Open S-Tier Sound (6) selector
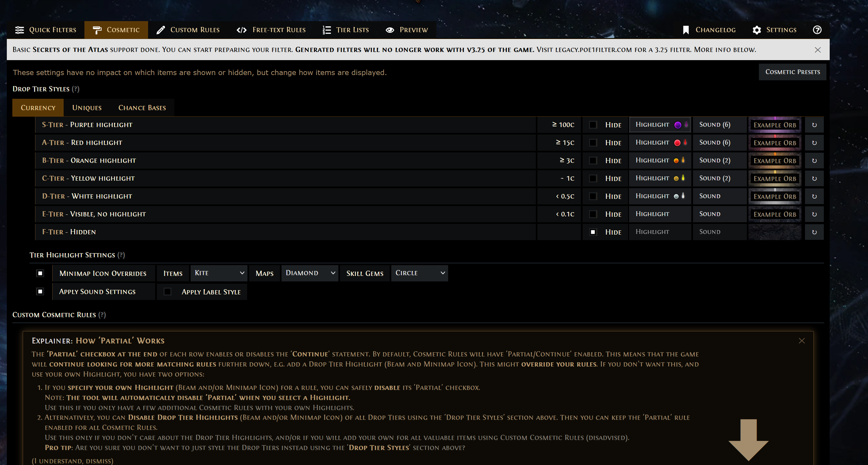868x465 pixels. click(719, 125)
